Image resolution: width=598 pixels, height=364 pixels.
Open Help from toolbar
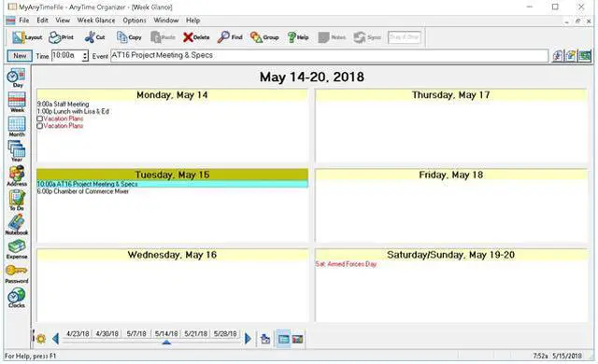click(x=298, y=37)
